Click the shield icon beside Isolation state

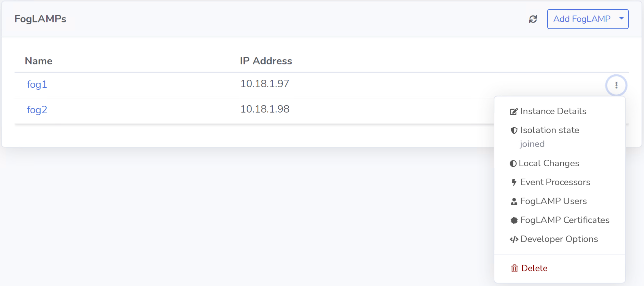pos(514,130)
